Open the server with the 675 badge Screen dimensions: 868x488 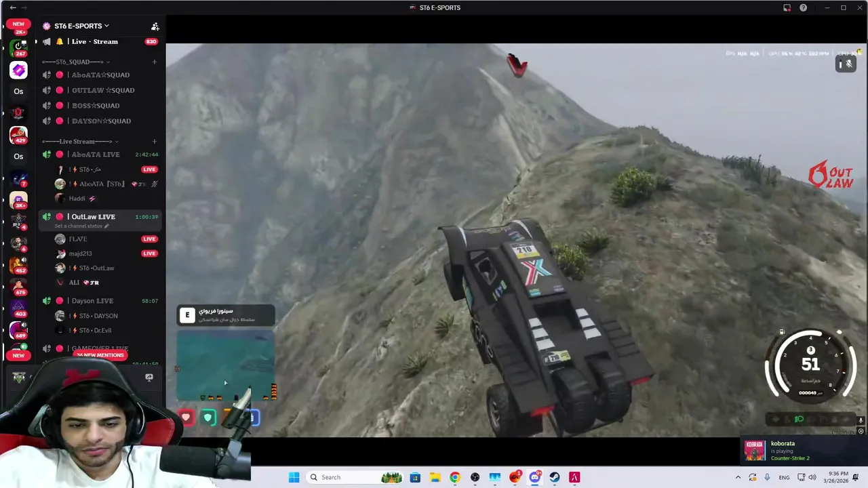18,287
